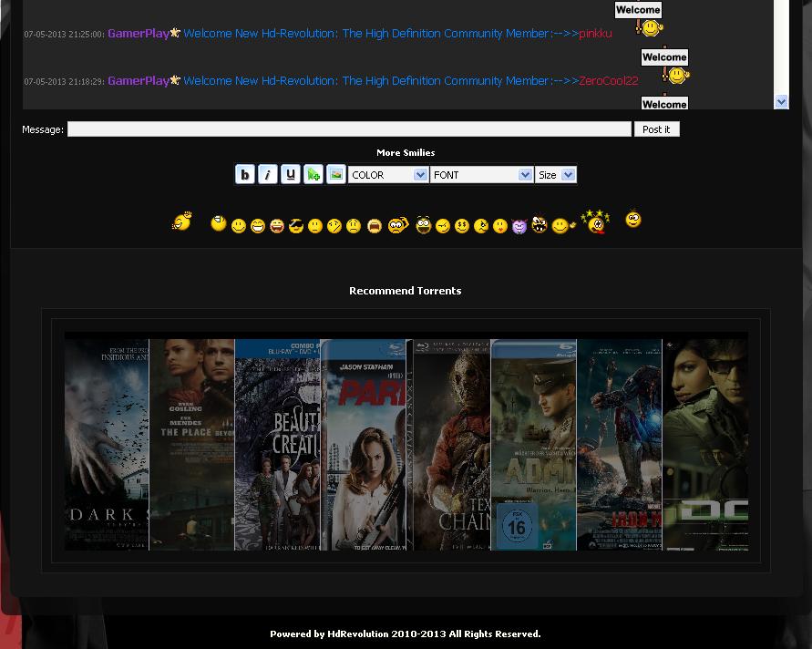
Task: Open the Beautiful Creatures poster thumbnail
Action: pos(278,445)
